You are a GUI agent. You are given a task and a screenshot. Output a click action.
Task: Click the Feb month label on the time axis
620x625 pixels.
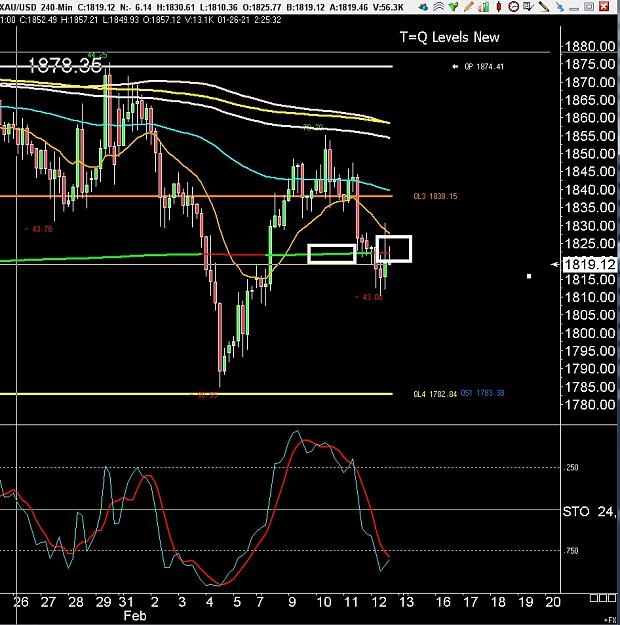135,616
